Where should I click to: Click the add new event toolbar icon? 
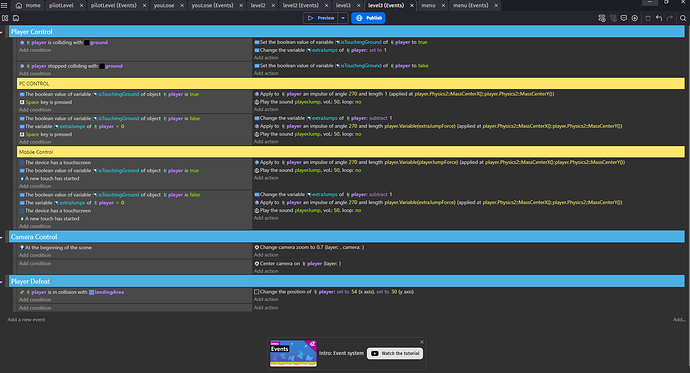click(x=602, y=18)
